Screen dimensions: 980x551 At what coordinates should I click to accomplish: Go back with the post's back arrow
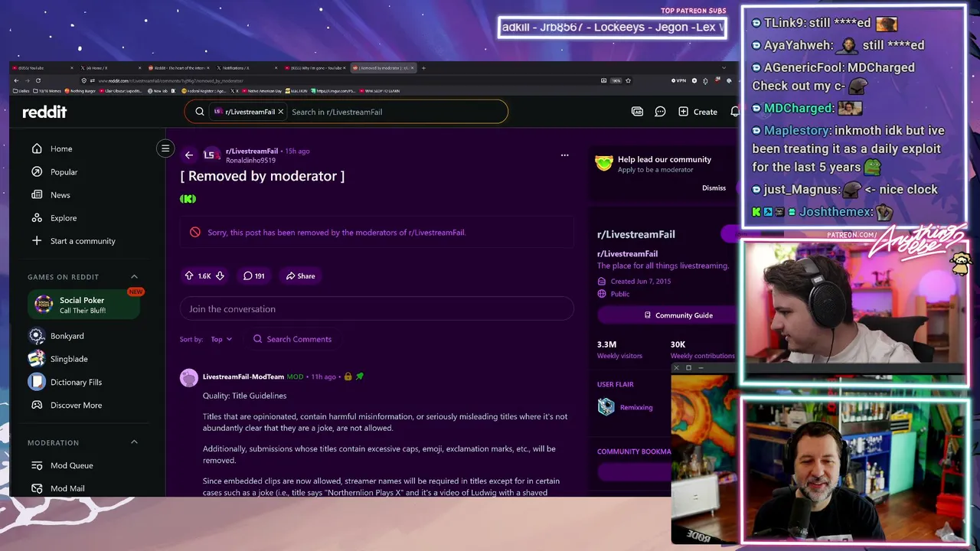point(189,155)
